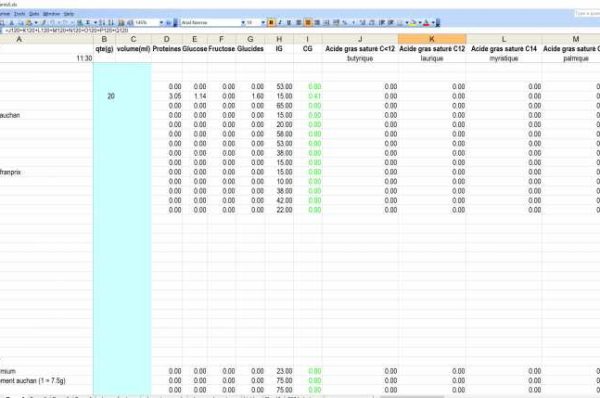Open the font color red swatch
600x398 pixels.
426,23
